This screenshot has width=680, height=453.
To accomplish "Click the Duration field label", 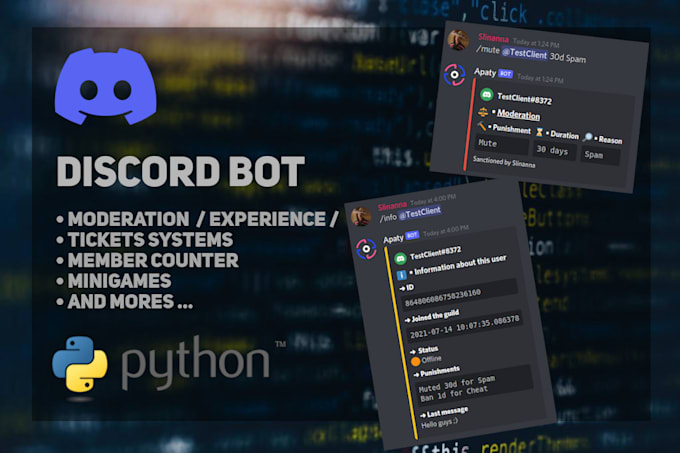I will 564,134.
